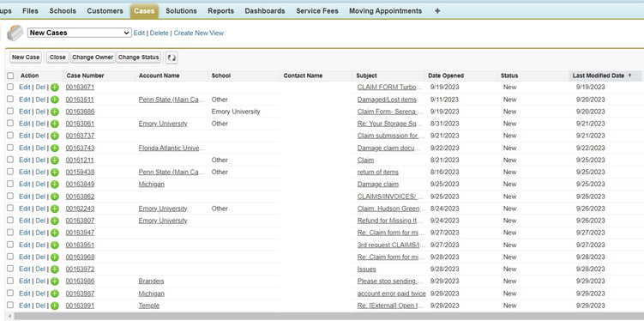Viewport: 644px width, 321px height.
Task: Click green plus icon for case 00163986
Action: click(55, 282)
